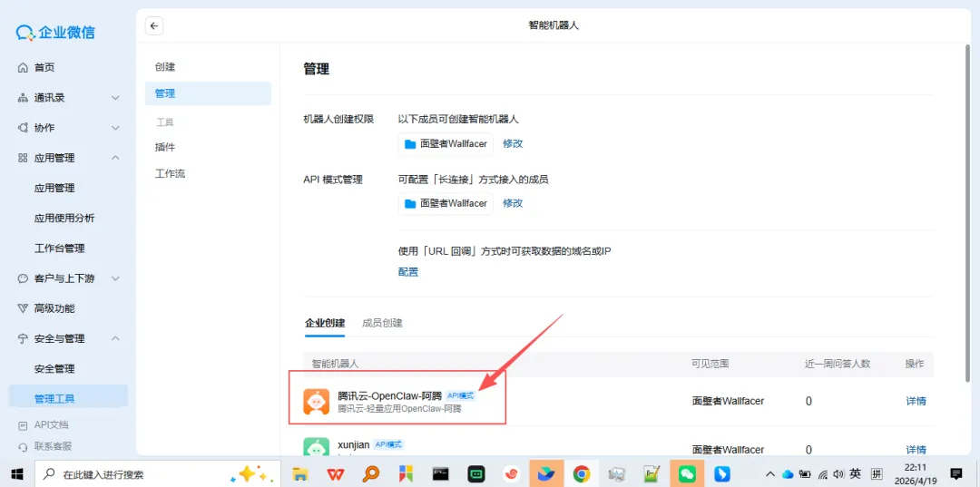Click the 联系客服 headset icon
This screenshot has width=980, height=487.
click(23, 446)
